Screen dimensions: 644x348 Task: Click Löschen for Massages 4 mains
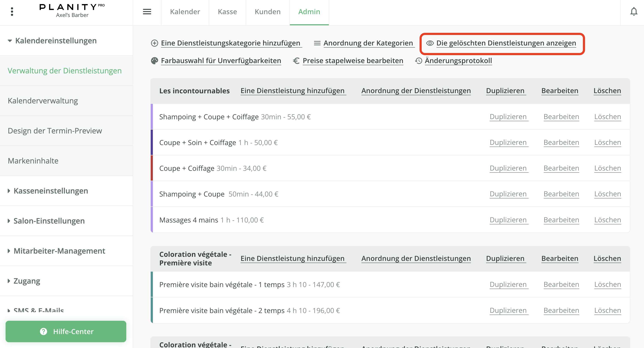coord(607,220)
